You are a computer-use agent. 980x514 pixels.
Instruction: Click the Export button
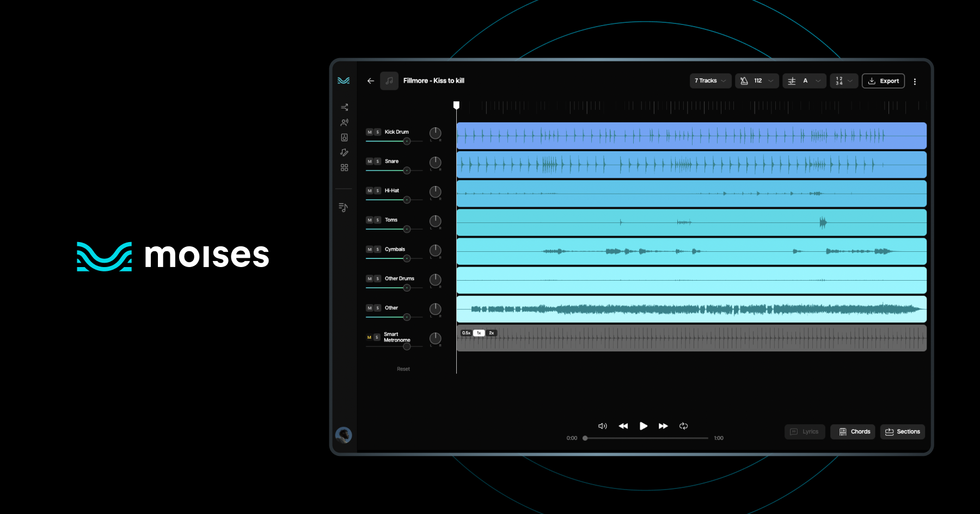coord(883,80)
